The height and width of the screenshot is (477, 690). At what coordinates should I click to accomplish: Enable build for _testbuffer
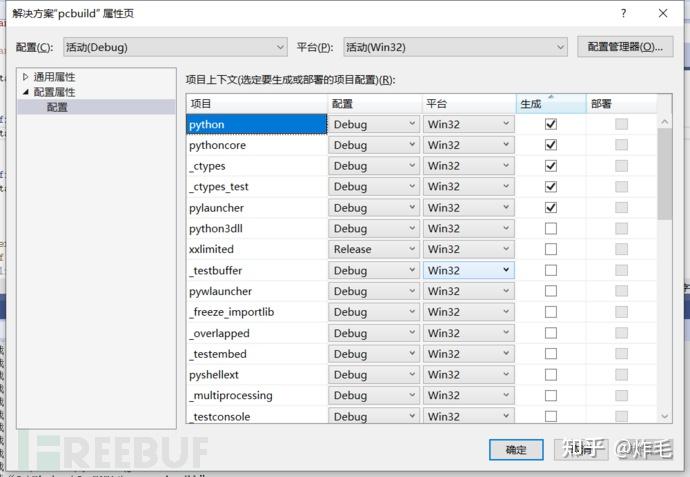click(x=551, y=270)
